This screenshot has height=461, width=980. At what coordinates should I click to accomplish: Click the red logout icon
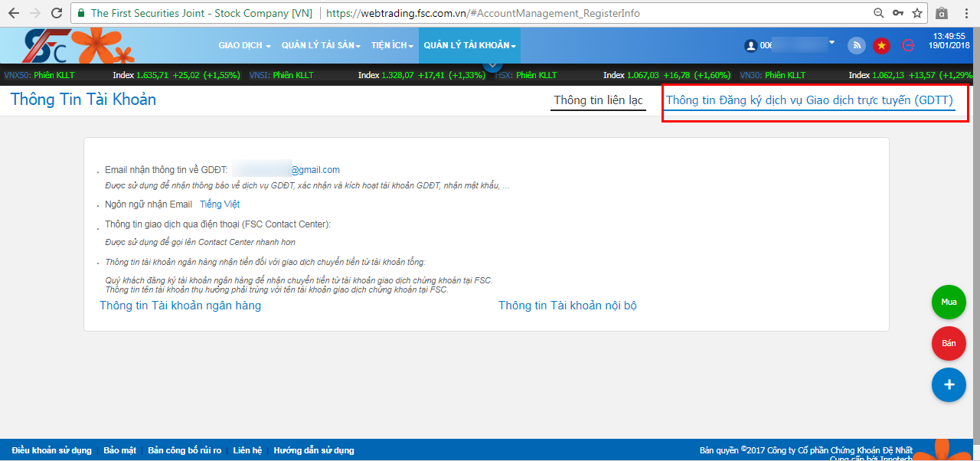click(x=908, y=45)
